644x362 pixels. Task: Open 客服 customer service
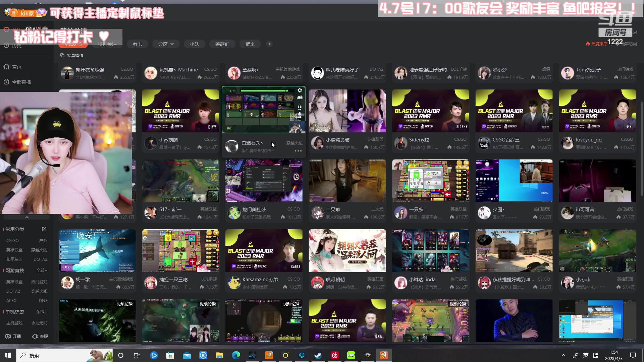(40, 336)
